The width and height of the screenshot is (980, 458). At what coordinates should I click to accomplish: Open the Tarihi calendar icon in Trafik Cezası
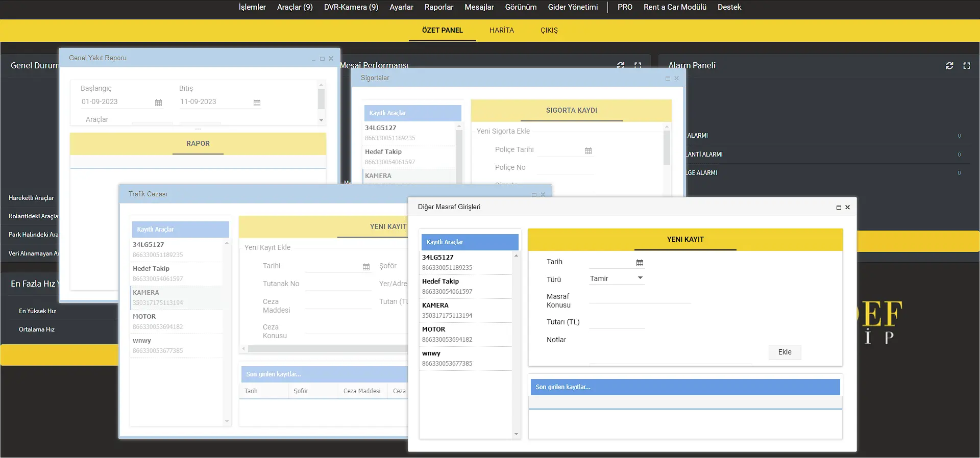pos(366,267)
